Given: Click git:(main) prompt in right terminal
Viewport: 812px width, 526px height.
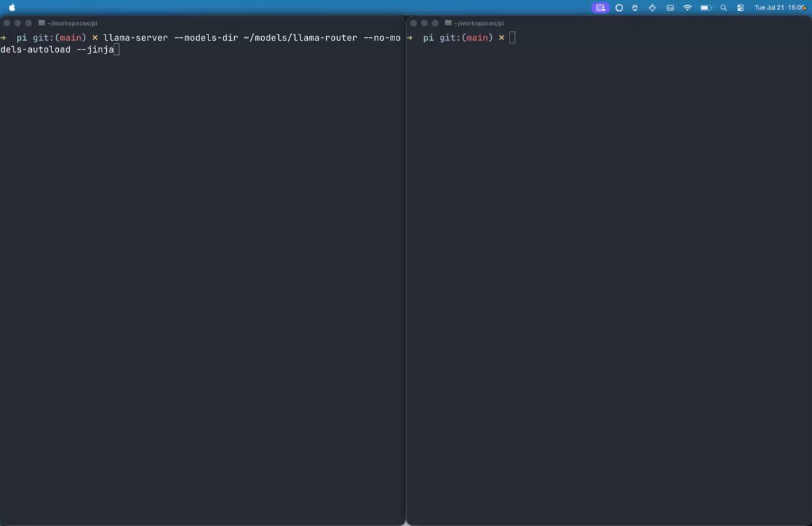Looking at the screenshot, I should click(466, 38).
